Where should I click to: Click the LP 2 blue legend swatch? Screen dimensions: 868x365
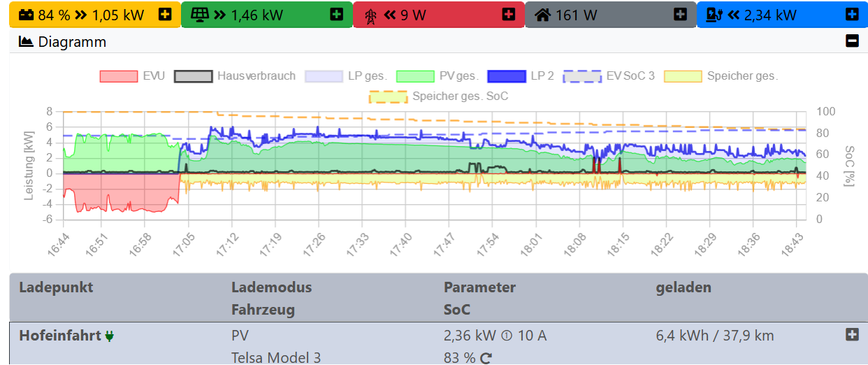point(506,76)
